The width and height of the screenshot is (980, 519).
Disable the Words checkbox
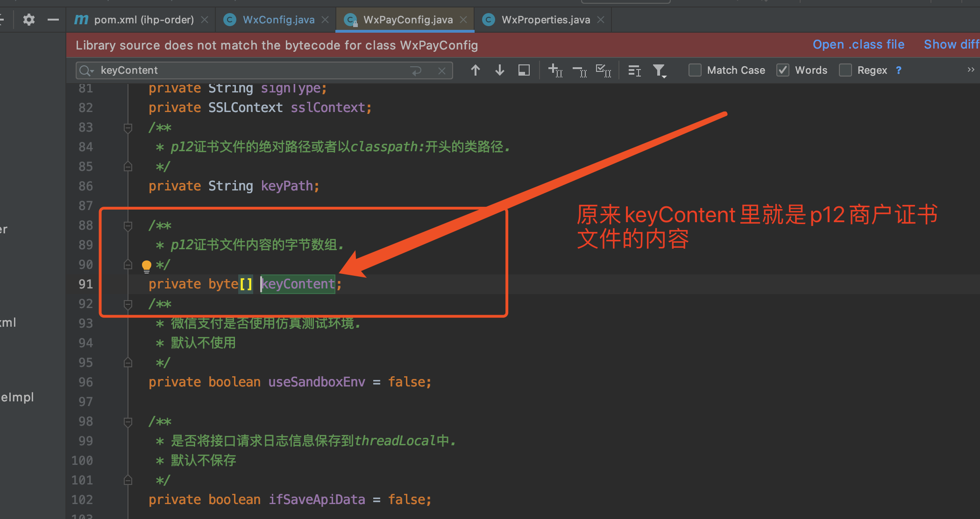782,70
